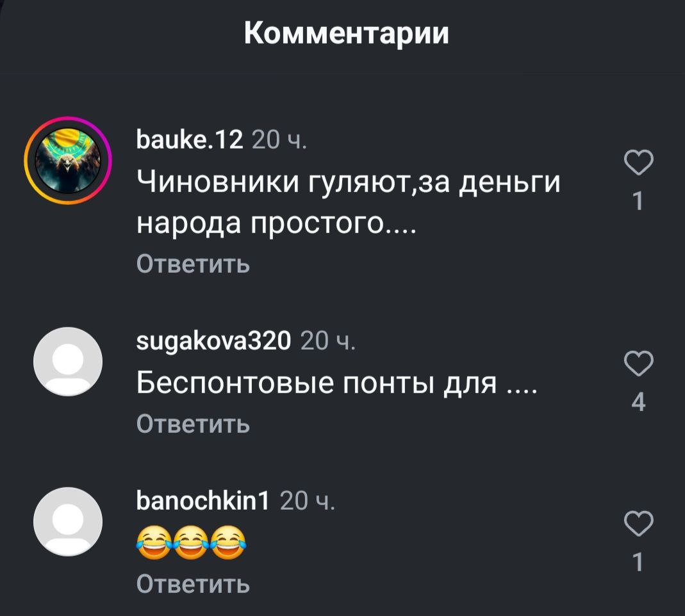This screenshot has width=685, height=616.
Task: Open the like count on banochkin1's comment
Action: point(638,562)
